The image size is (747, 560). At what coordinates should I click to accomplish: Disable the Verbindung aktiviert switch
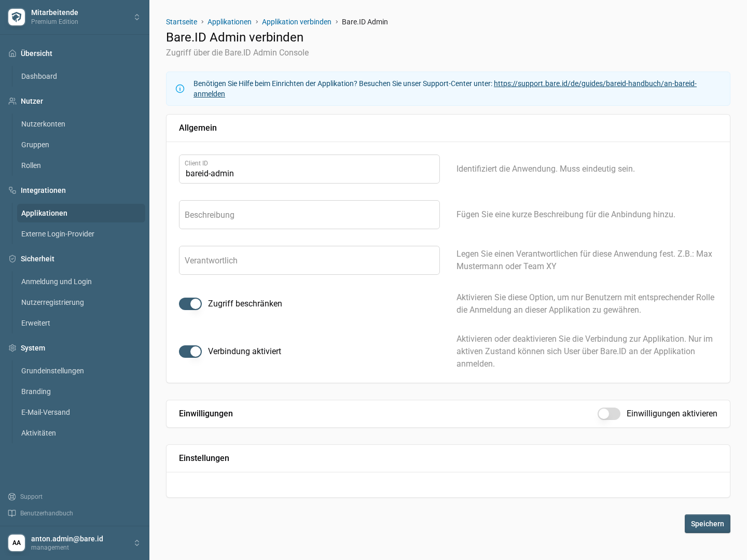190,352
